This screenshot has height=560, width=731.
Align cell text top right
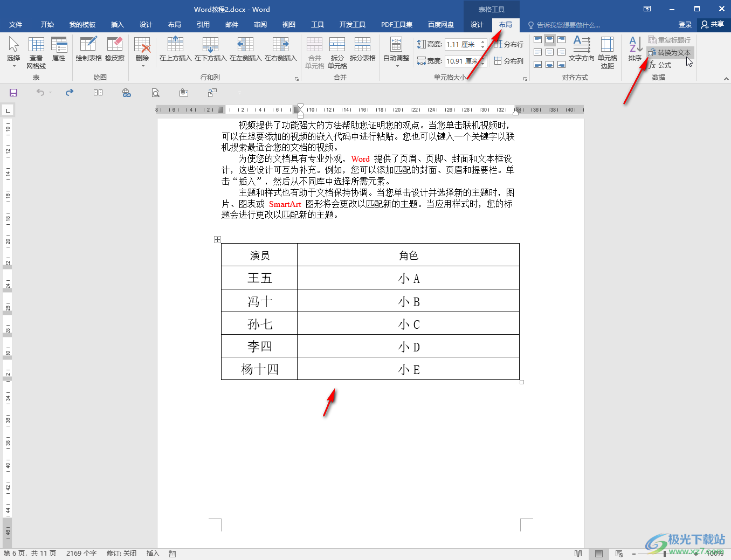tap(561, 40)
